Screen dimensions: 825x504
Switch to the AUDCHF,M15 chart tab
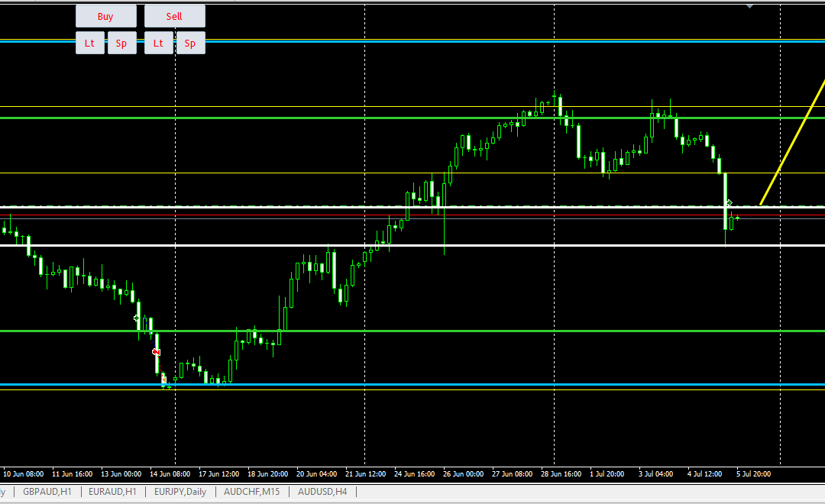(x=252, y=492)
